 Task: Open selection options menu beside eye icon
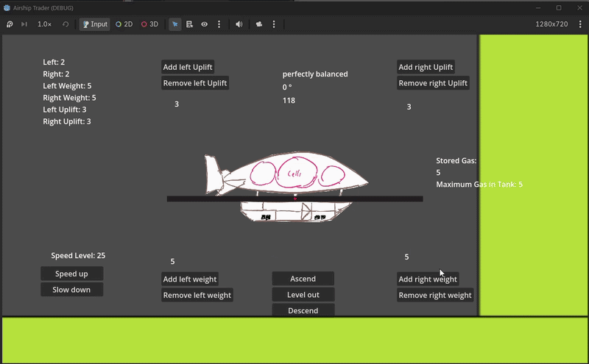[x=219, y=24]
